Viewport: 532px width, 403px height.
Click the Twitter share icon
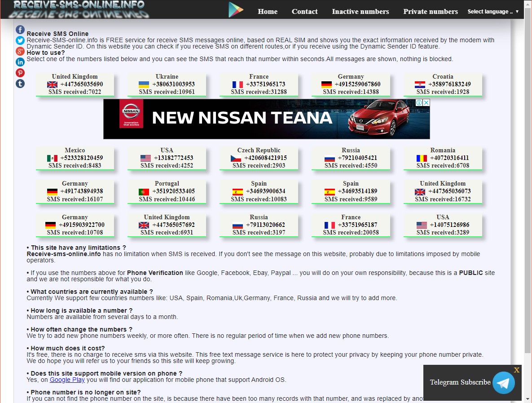(x=20, y=40)
